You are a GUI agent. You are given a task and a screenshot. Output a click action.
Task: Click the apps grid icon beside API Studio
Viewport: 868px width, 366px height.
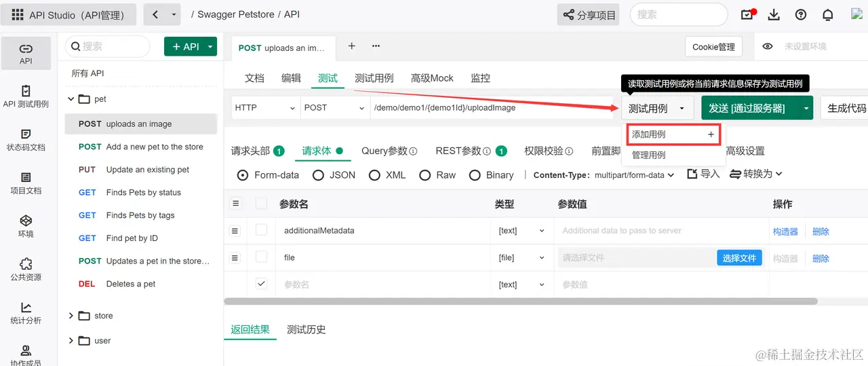(x=17, y=15)
